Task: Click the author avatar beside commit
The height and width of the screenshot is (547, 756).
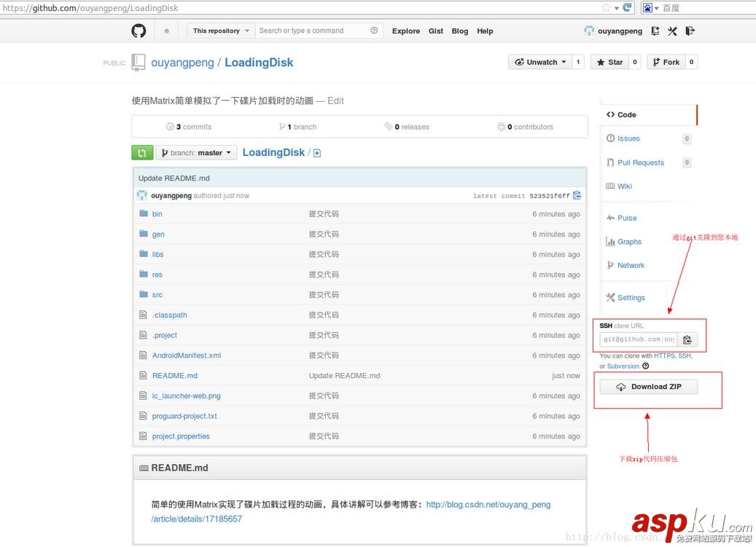Action: 141,195
